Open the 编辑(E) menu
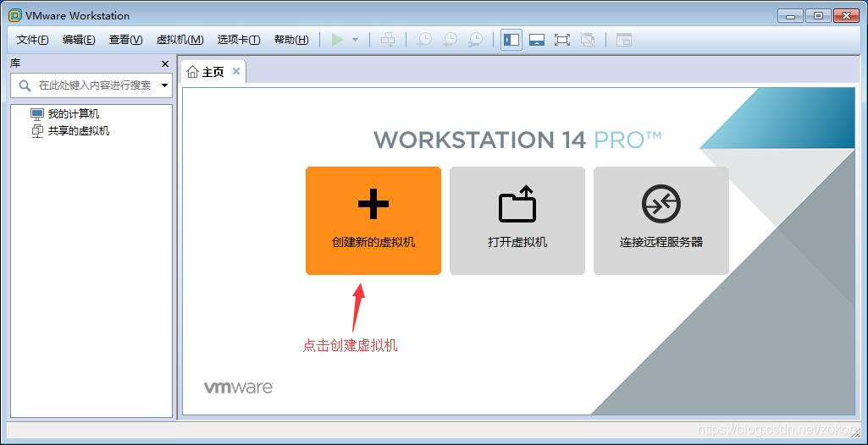868x445 pixels. point(79,40)
